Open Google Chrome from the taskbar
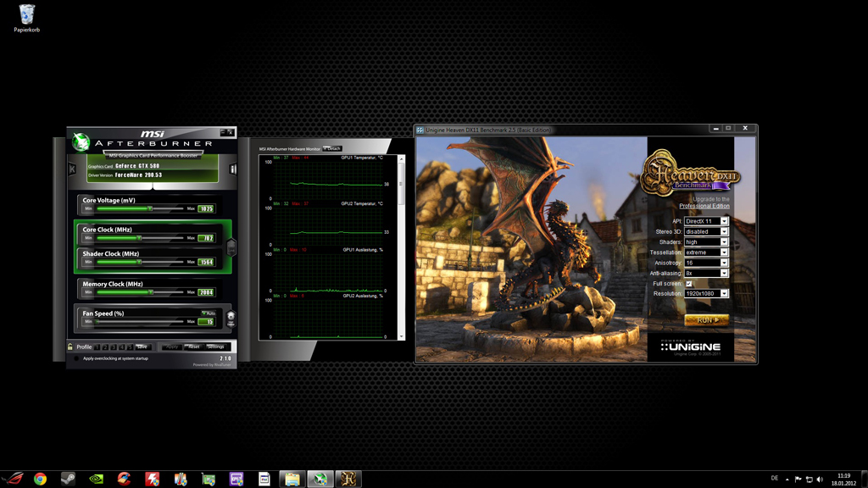This screenshot has height=488, width=868. point(40,479)
